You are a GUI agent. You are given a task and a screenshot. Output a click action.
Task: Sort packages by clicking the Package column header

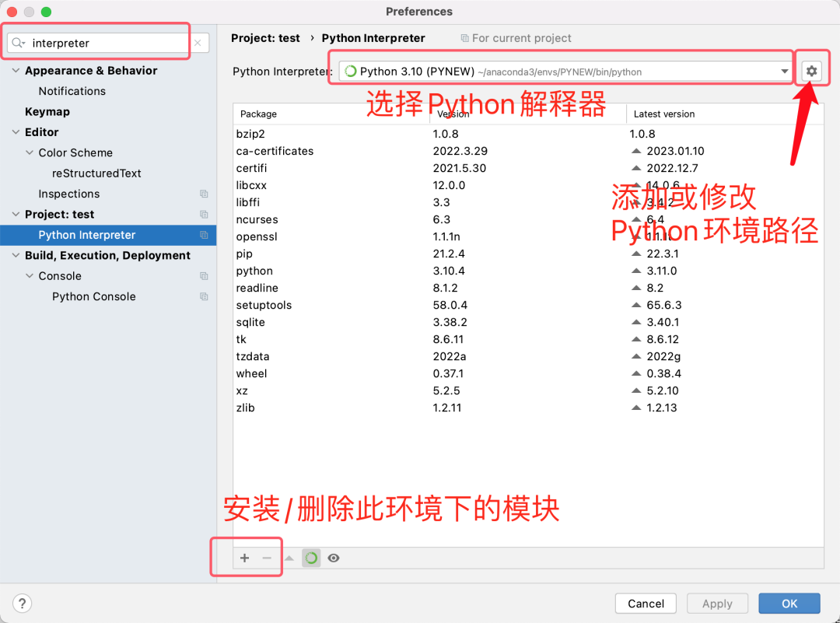[x=257, y=113]
